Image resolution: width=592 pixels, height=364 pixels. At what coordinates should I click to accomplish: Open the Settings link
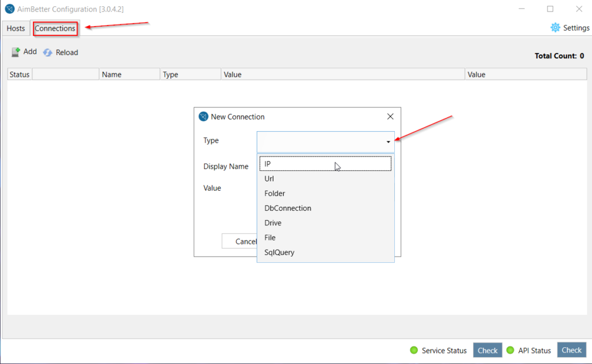point(576,28)
